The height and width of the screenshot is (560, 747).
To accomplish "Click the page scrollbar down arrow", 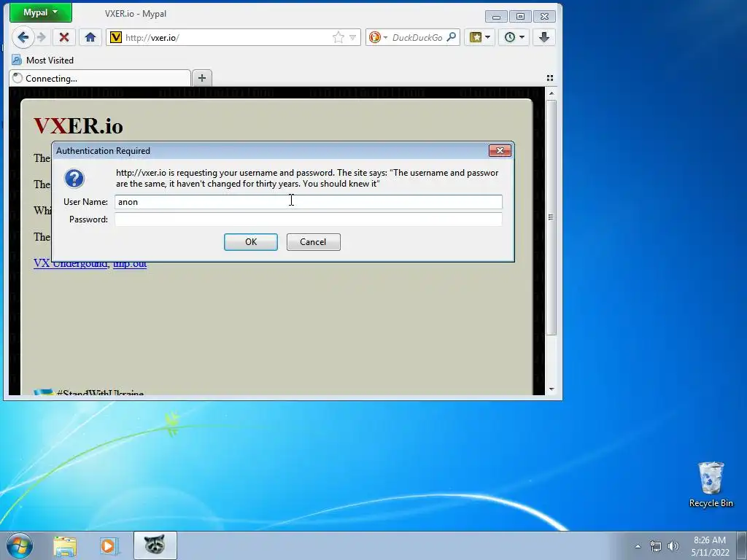I will click(551, 389).
